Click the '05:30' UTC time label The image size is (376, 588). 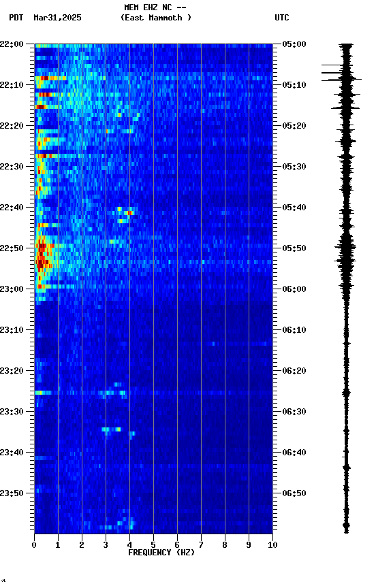point(294,167)
